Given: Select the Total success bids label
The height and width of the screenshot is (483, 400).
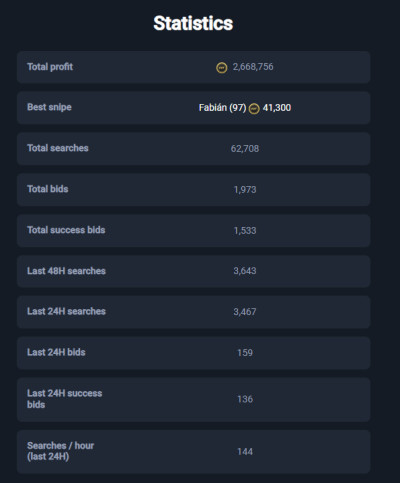Looking at the screenshot, I should pos(66,230).
